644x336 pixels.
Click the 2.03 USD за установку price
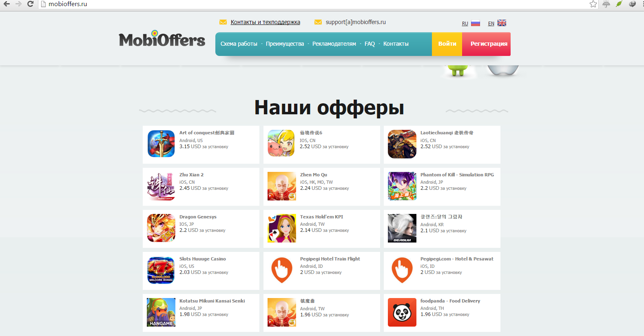[x=204, y=272]
